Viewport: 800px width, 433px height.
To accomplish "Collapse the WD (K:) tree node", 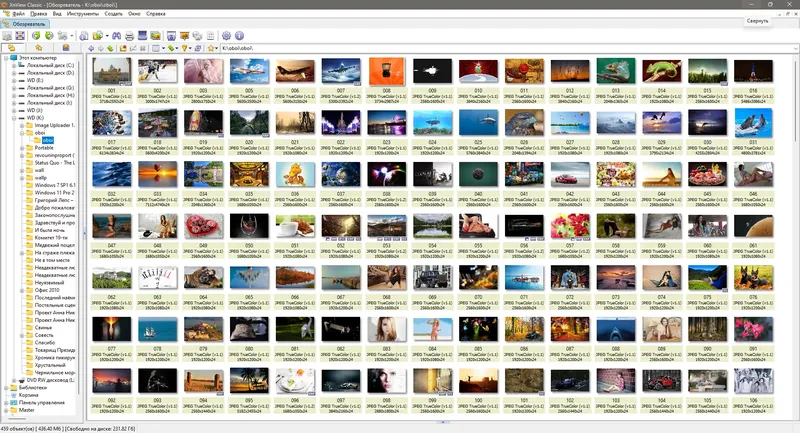I will (x=14, y=118).
